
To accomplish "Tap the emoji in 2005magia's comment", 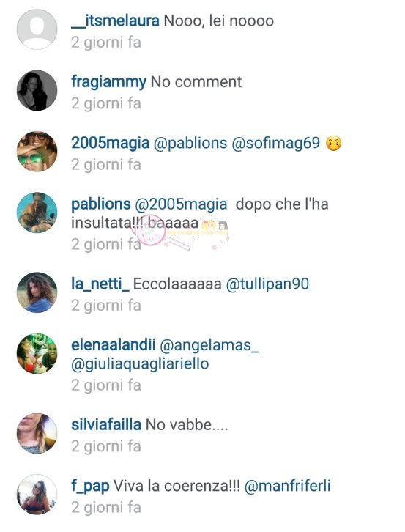I will click(x=334, y=144).
